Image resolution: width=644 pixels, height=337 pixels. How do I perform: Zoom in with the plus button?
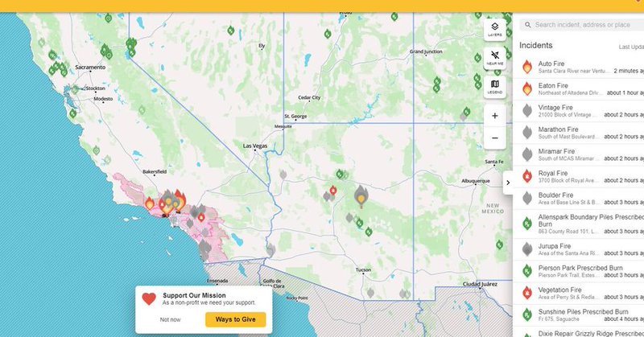[494, 116]
